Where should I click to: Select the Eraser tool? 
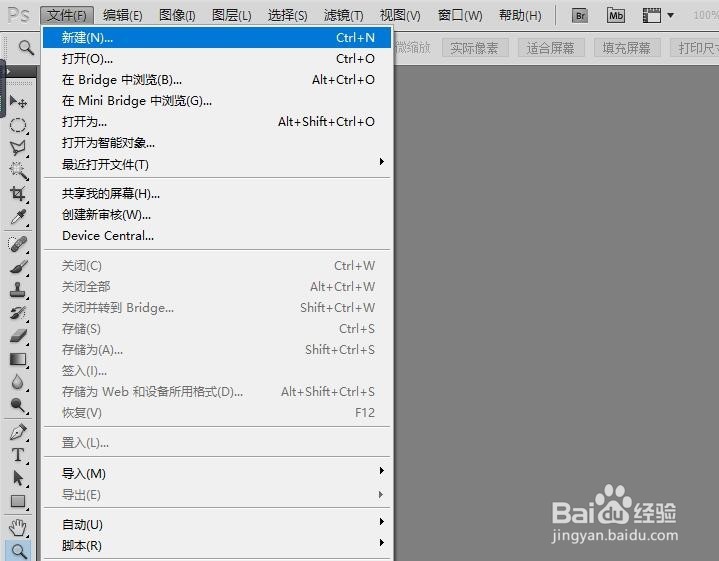tap(18, 336)
